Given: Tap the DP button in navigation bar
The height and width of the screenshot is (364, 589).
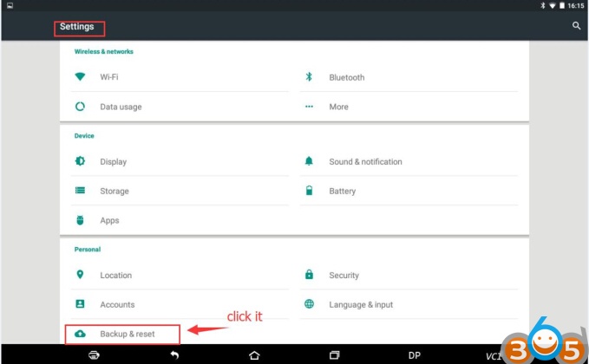Looking at the screenshot, I should point(415,355).
